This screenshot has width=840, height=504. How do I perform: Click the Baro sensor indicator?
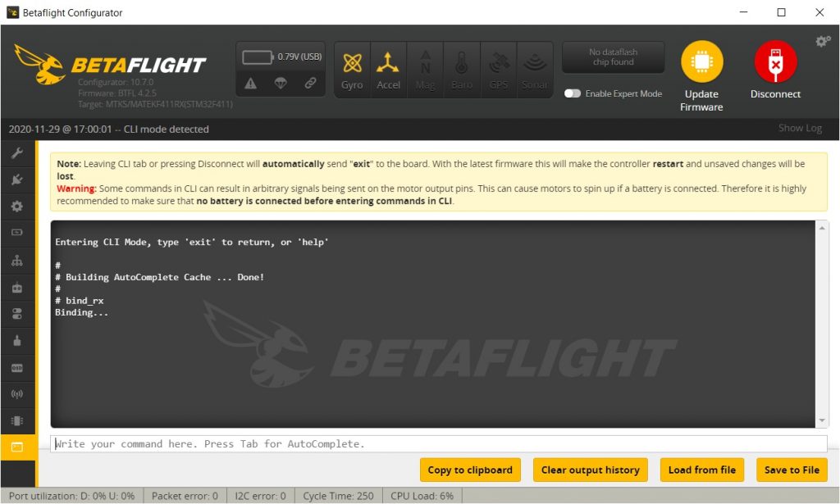point(461,70)
